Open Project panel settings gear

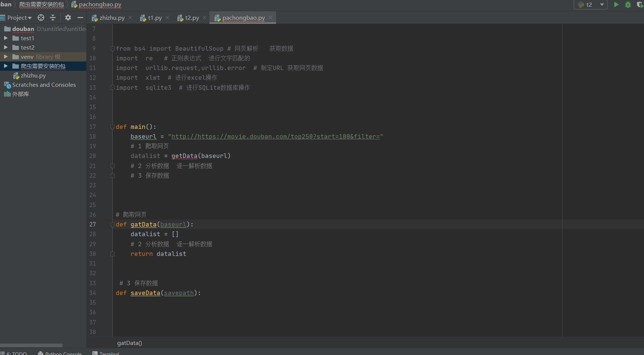click(x=68, y=18)
